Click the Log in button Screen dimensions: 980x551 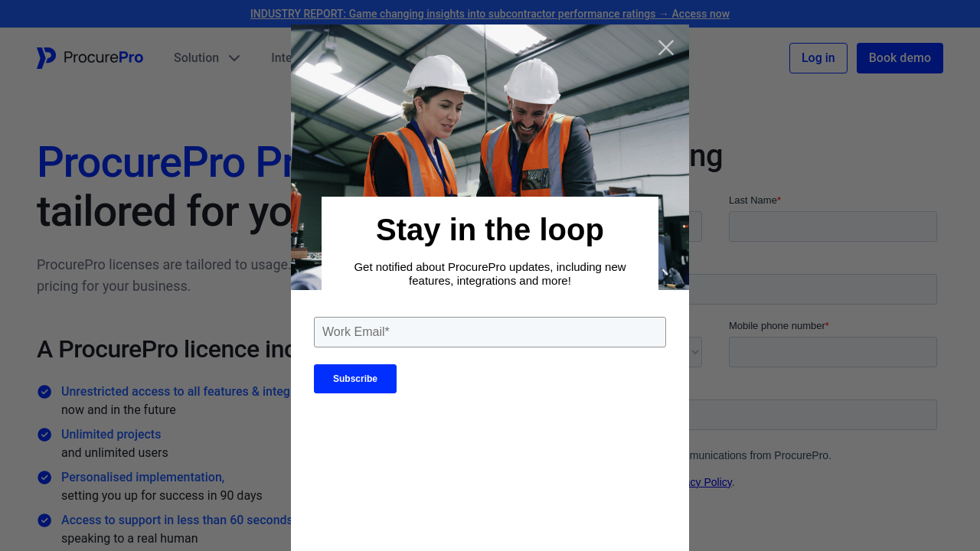pos(818,58)
